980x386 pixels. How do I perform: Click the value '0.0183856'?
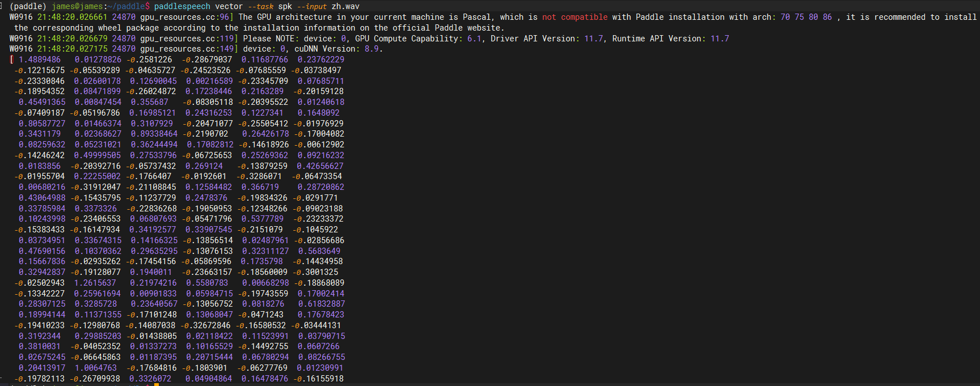click(40, 166)
